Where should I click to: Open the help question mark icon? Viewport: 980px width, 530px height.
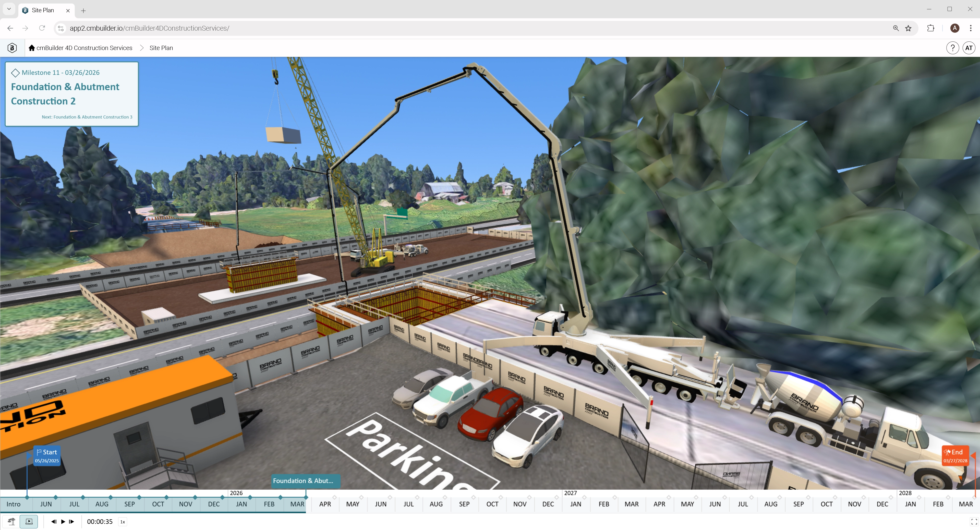(x=952, y=48)
